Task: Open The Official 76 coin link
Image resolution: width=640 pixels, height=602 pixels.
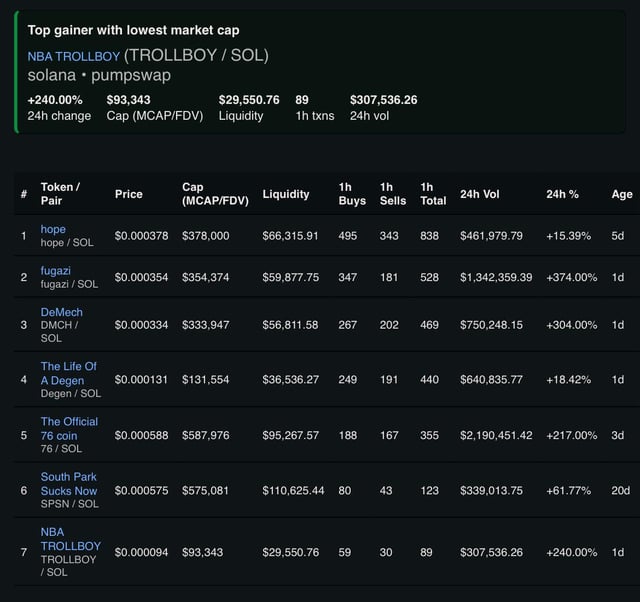Action: (x=69, y=428)
